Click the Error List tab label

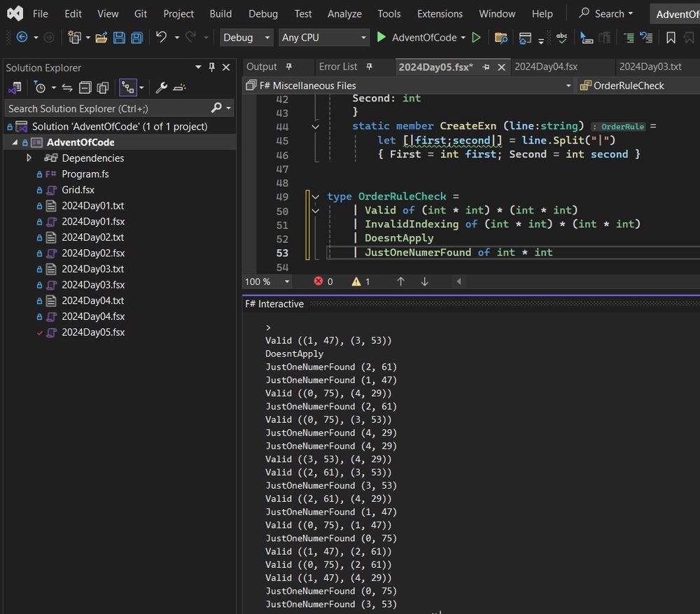click(338, 67)
